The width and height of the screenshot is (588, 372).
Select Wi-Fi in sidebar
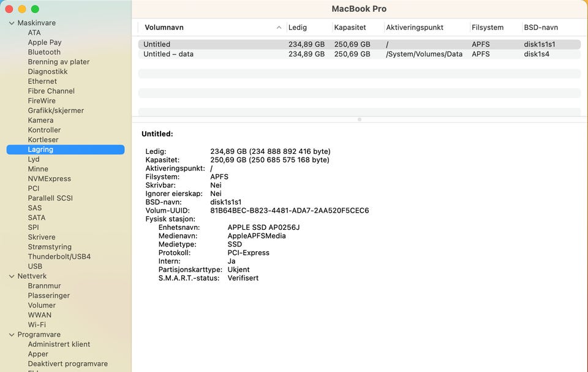point(37,325)
